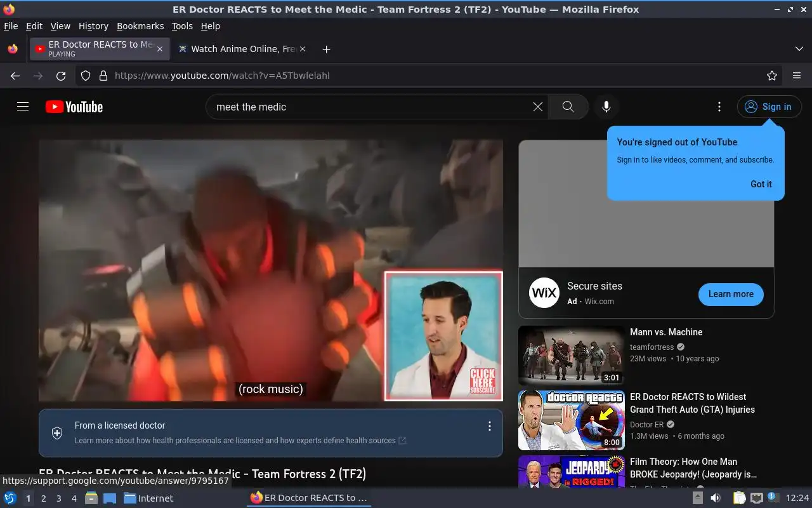Open YouTube settings three-dot menu
The width and height of the screenshot is (812, 508).
(x=719, y=107)
